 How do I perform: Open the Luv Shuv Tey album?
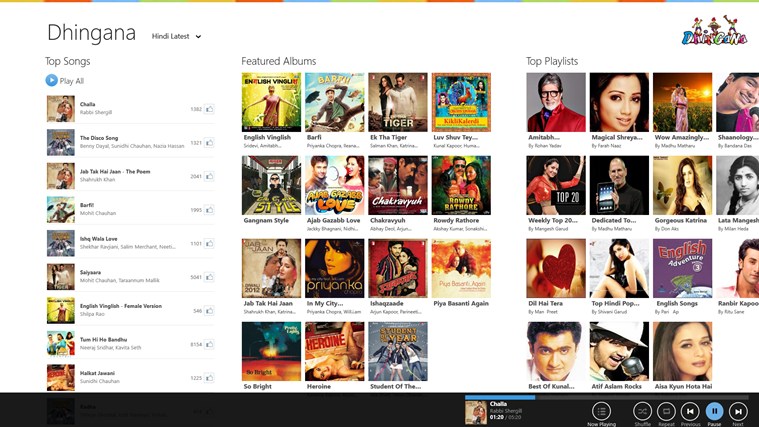point(461,102)
